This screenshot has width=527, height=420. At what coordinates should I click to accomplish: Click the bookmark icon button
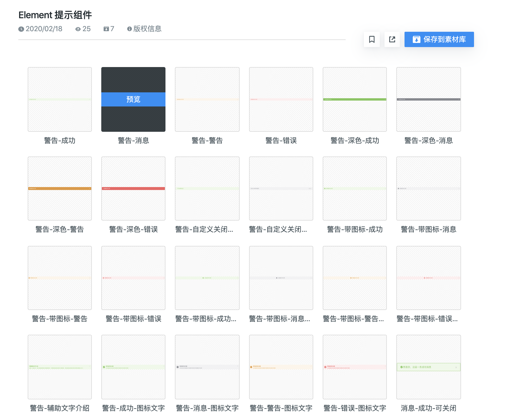[x=372, y=39]
